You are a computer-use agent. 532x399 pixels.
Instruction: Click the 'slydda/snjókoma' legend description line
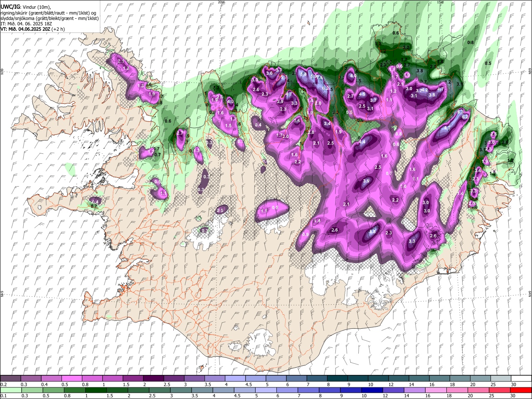pyautogui.click(x=49, y=18)
